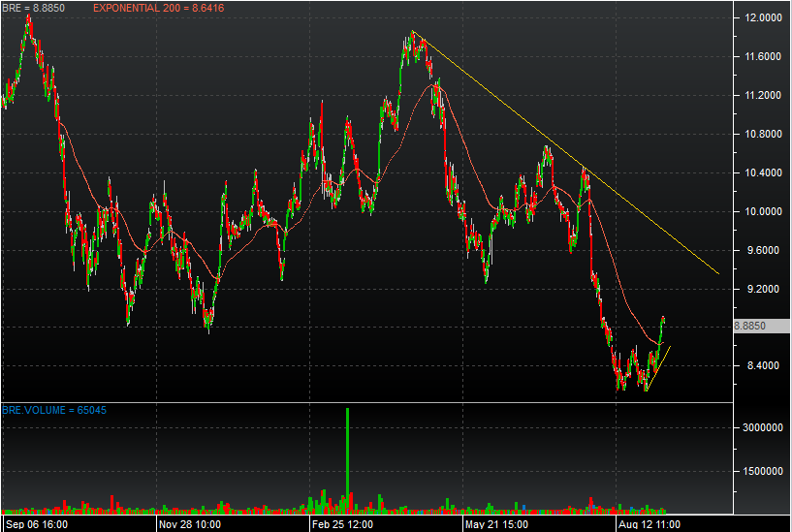The image size is (792, 532).
Task: Click the Sep 06 16:00 date label
Action: click(x=37, y=524)
